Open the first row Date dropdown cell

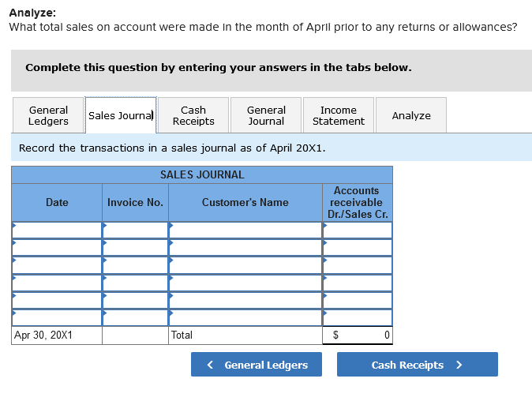[57, 230]
